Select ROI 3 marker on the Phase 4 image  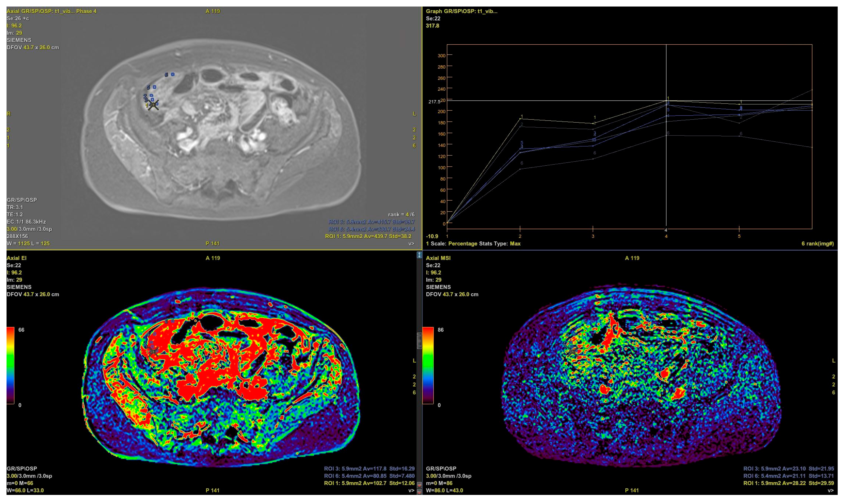pos(152,100)
